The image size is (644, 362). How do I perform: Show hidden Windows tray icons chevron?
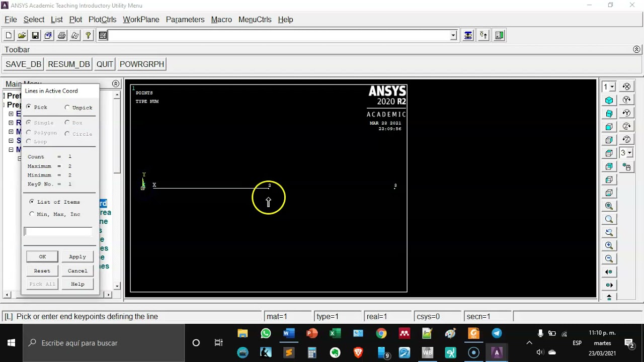pos(529,343)
